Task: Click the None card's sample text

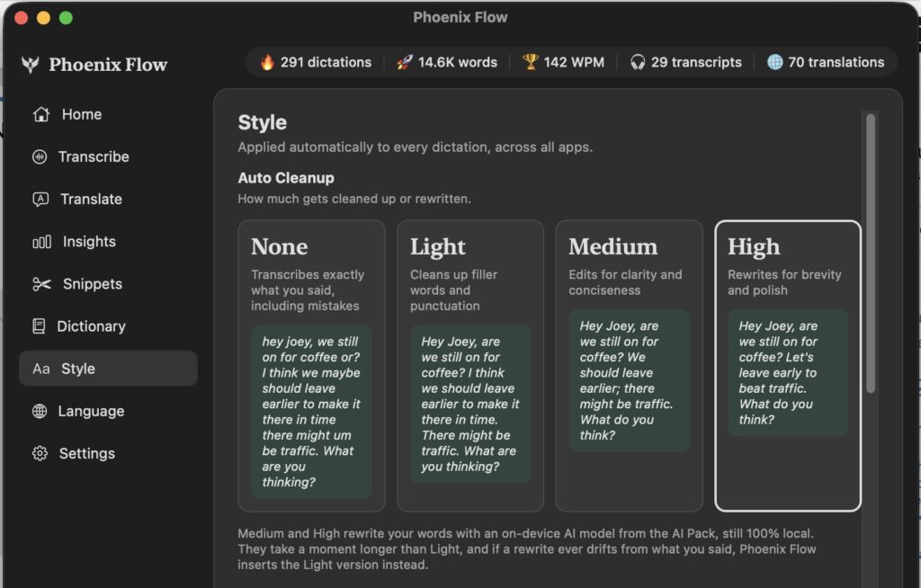Action: click(x=311, y=412)
